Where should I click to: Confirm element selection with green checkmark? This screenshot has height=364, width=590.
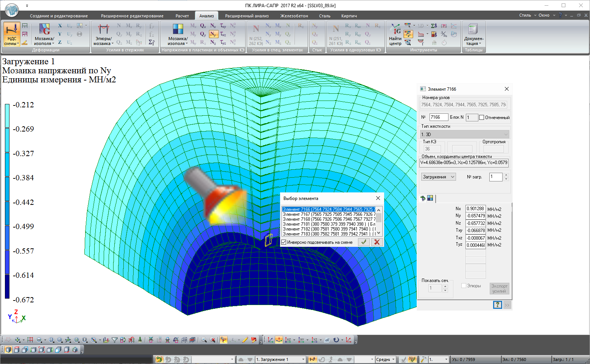point(364,242)
